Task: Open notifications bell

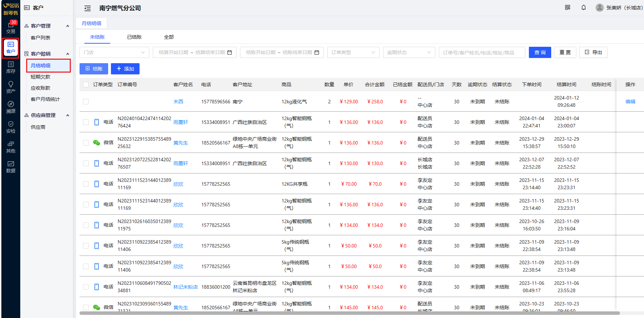Action: 584,7
